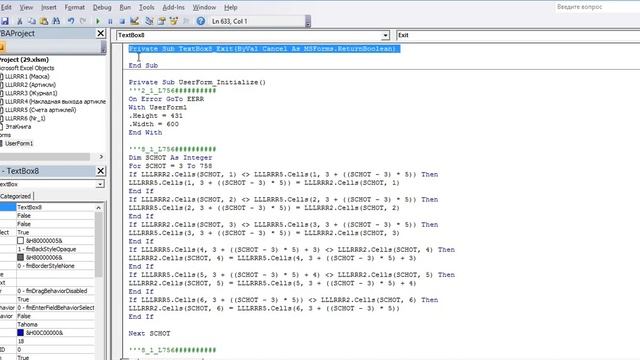Click the white &H80000005& color swatch
The height and width of the screenshot is (360, 640).
click(x=20, y=241)
